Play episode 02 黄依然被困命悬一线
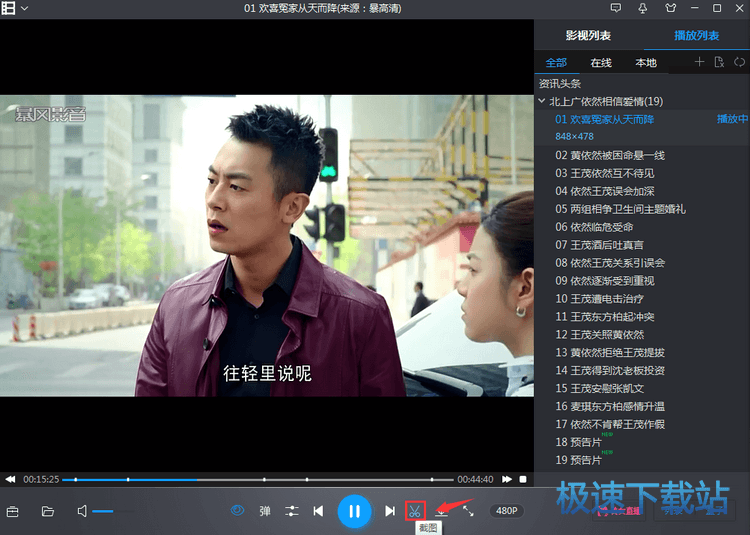The width and height of the screenshot is (750, 535). 610,155
